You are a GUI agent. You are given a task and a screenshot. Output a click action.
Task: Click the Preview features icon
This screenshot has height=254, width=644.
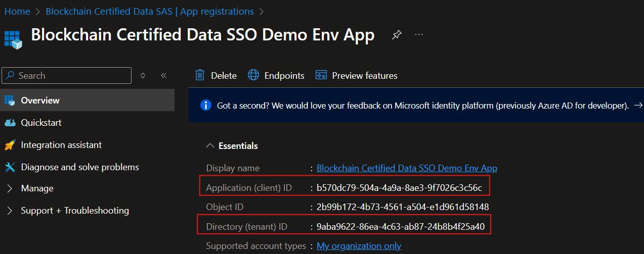[x=321, y=75]
